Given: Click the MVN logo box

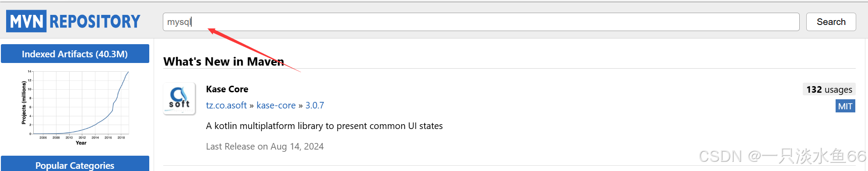Looking at the screenshot, I should [26, 21].
